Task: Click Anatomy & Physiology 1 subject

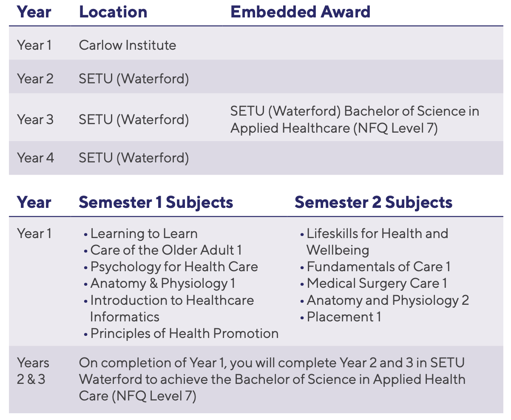Action: coord(162,284)
